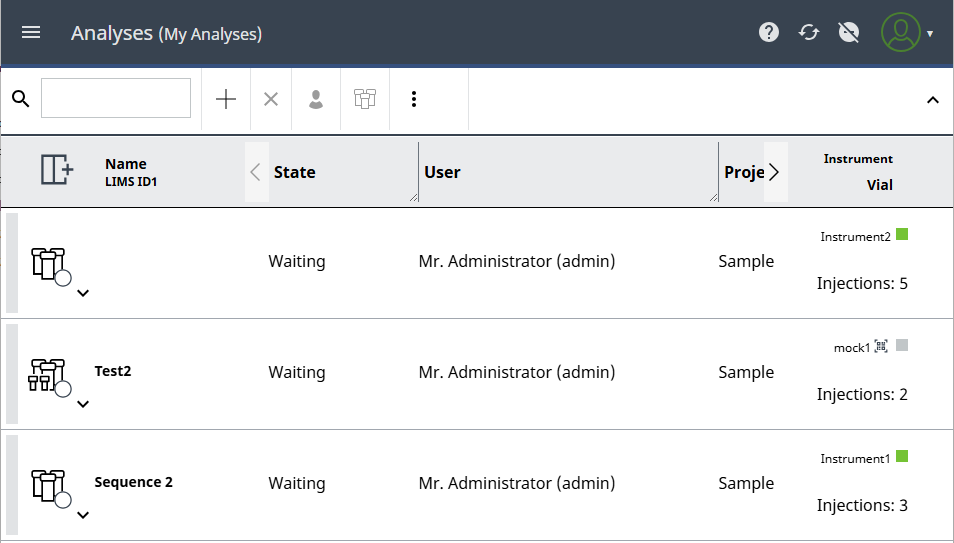Screen dimensions: 954x543
Task: Click the delete X toolbar icon
Action: click(x=270, y=99)
